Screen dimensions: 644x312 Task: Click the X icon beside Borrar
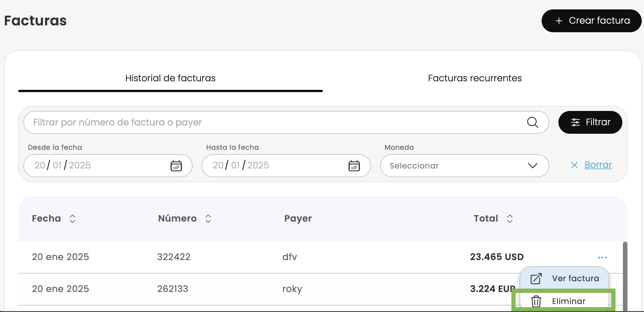[x=574, y=165]
